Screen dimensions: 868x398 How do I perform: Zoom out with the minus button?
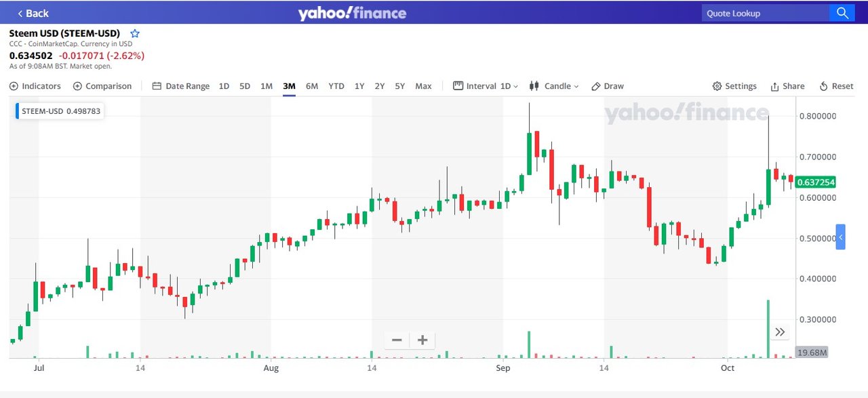[x=397, y=340]
